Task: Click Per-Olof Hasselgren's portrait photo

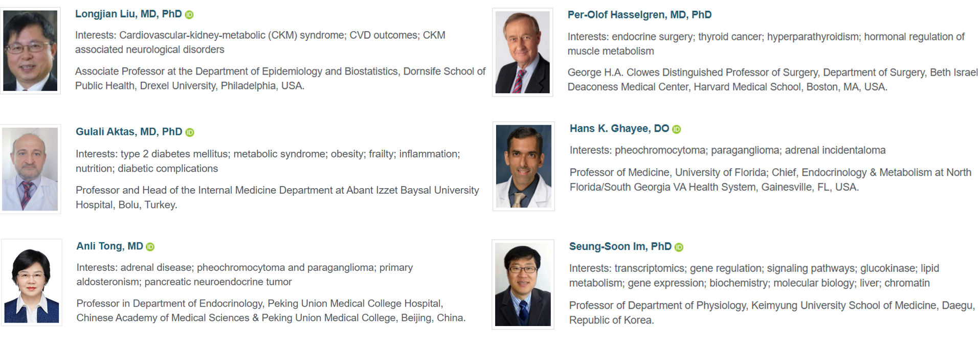Action: 522,52
